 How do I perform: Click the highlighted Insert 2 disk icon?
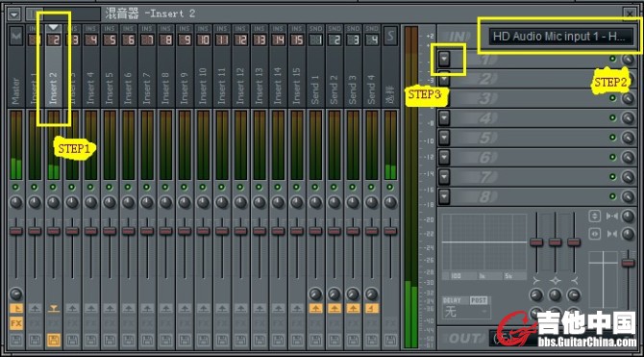[x=54, y=340]
